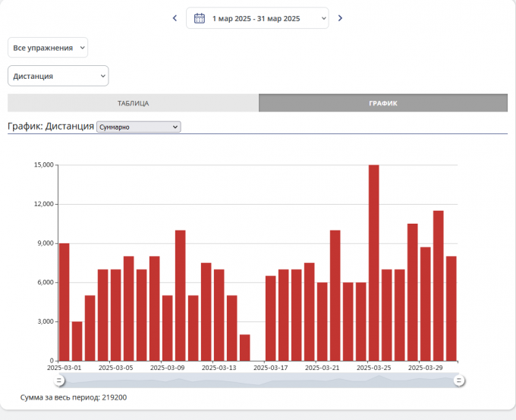This screenshot has height=420, width=516.
Task: Click the tallest bar reaching 15,000
Action: coord(373,262)
